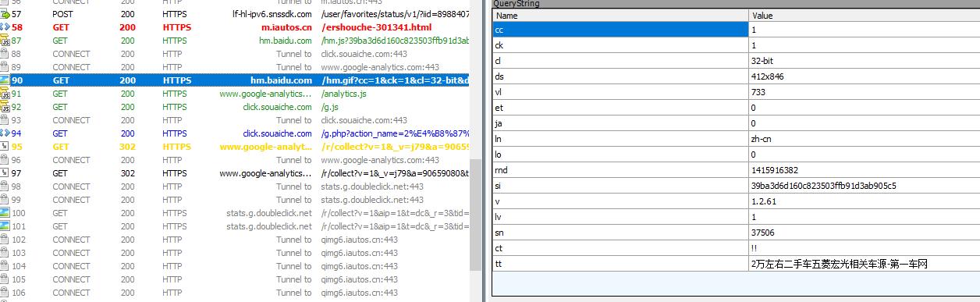
Task: Click the value 412x846
Action: (767, 76)
